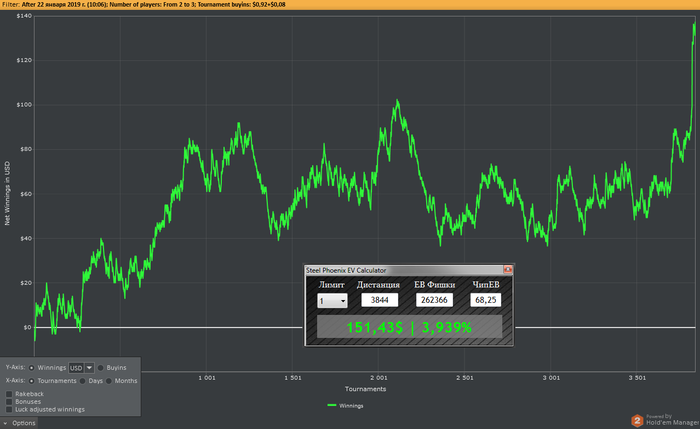Image resolution: width=700 pixels, height=429 pixels.
Task: Close the Steel Phoenix EV Calculator window
Action: pos(508,270)
